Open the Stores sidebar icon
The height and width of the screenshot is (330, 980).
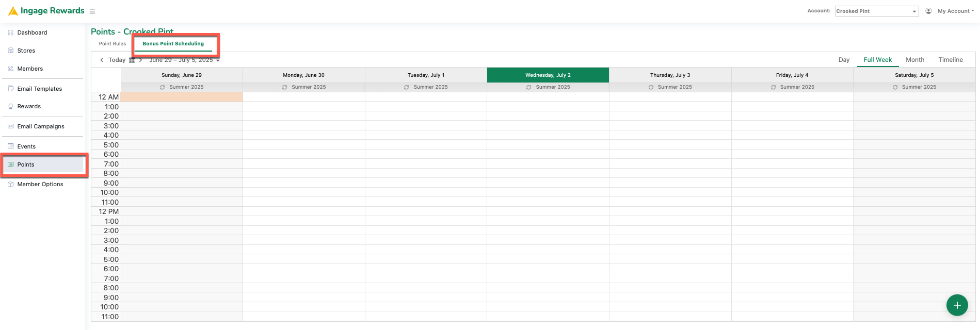click(11, 51)
